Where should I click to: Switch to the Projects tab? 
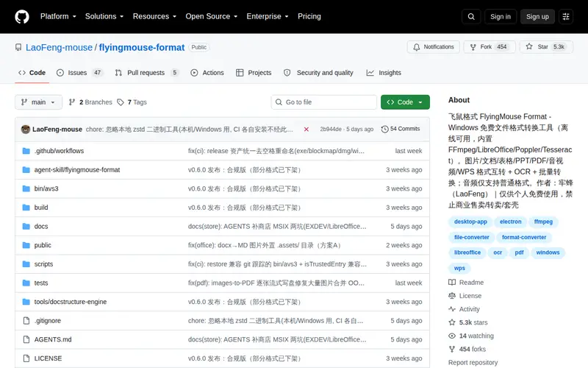point(254,73)
